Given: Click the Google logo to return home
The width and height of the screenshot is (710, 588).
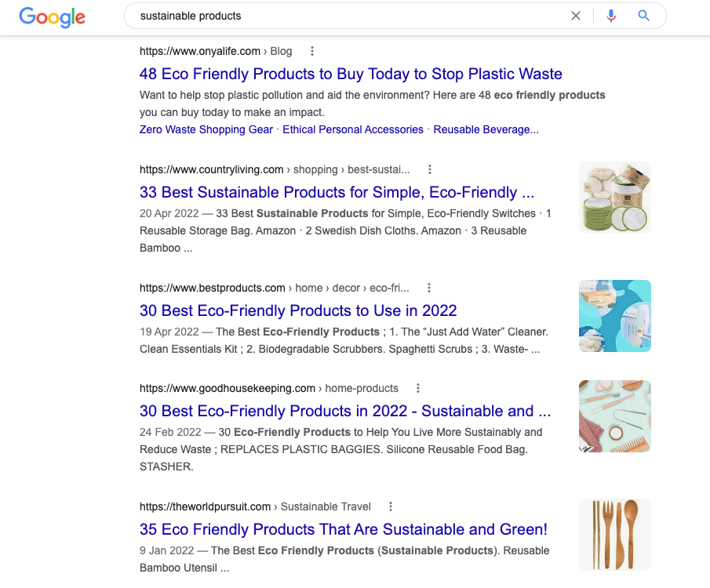Looking at the screenshot, I should (52, 17).
